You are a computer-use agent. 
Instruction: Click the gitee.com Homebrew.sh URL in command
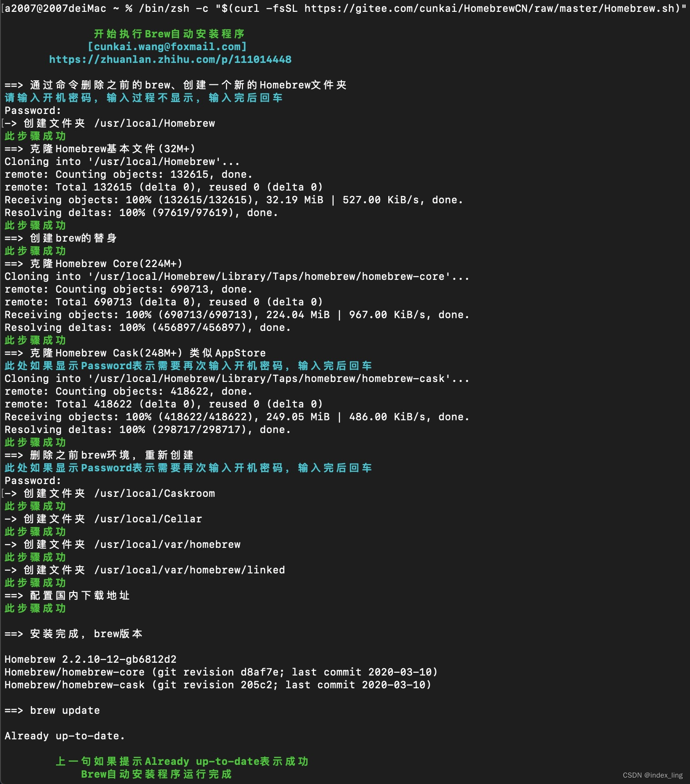pos(490,8)
